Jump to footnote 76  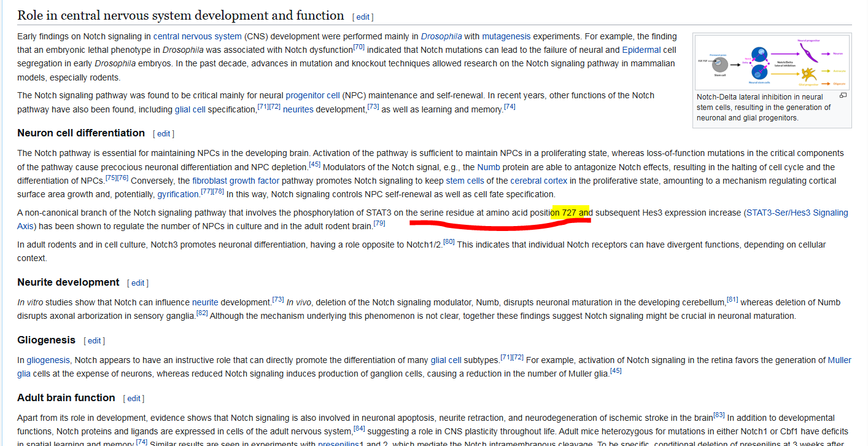tap(123, 178)
